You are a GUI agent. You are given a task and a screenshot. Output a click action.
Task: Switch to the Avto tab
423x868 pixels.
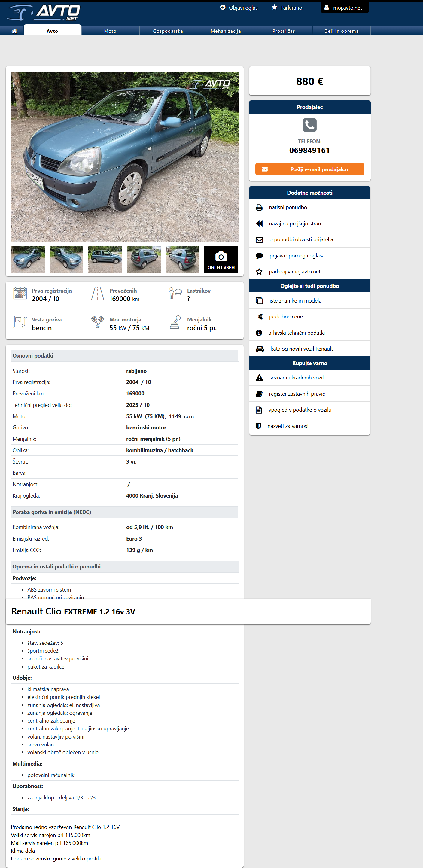(x=52, y=31)
